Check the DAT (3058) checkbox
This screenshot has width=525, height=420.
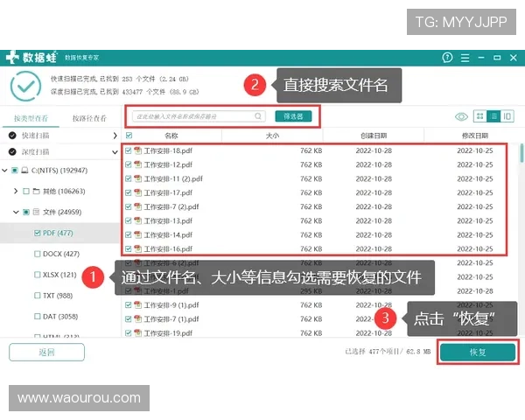point(38,317)
